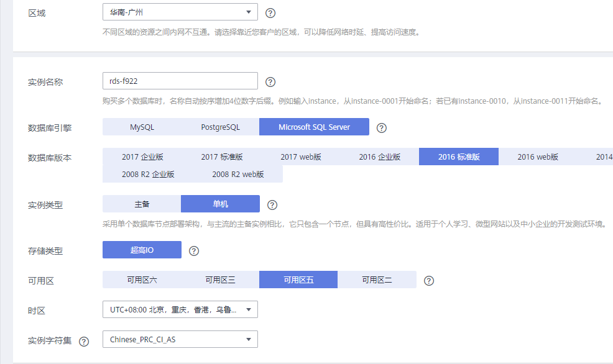Open help icon next to 超高IO storage
The height and width of the screenshot is (364, 613).
click(194, 251)
